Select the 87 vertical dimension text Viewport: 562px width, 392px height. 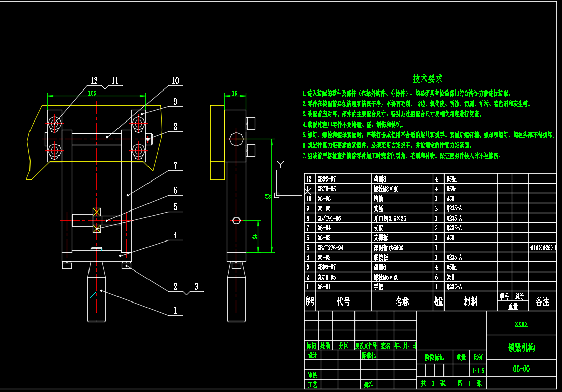[269, 196]
